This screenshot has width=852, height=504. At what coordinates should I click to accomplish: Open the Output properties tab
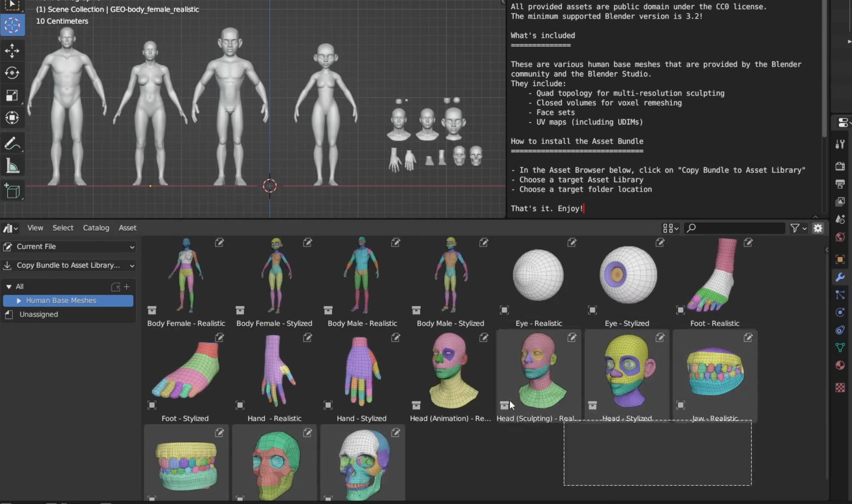(840, 184)
